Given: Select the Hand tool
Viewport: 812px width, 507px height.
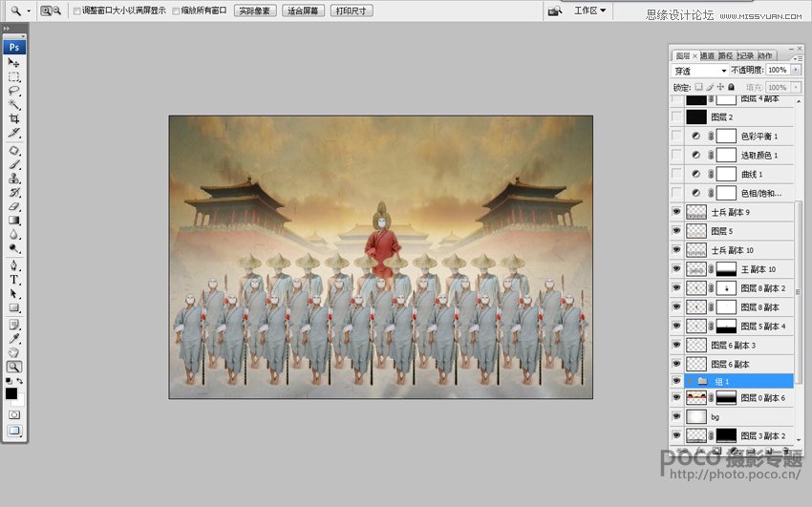Looking at the screenshot, I should [14, 353].
